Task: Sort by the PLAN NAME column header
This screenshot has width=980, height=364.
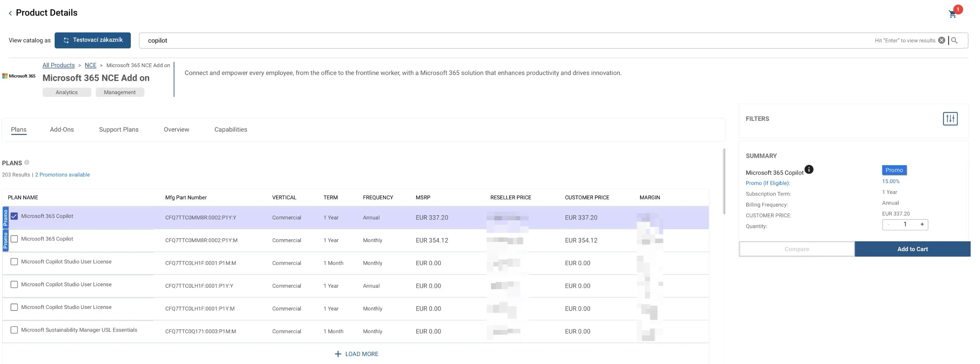Action: (x=23, y=197)
